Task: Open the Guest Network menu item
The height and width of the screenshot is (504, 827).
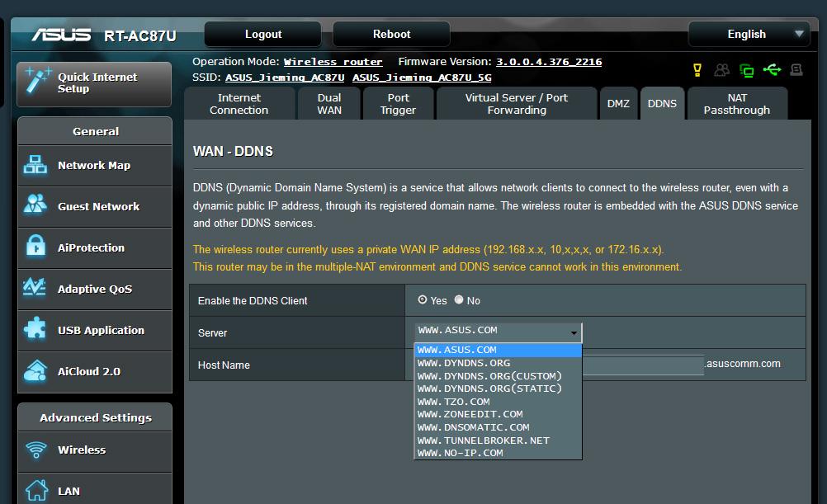Action: [95, 207]
